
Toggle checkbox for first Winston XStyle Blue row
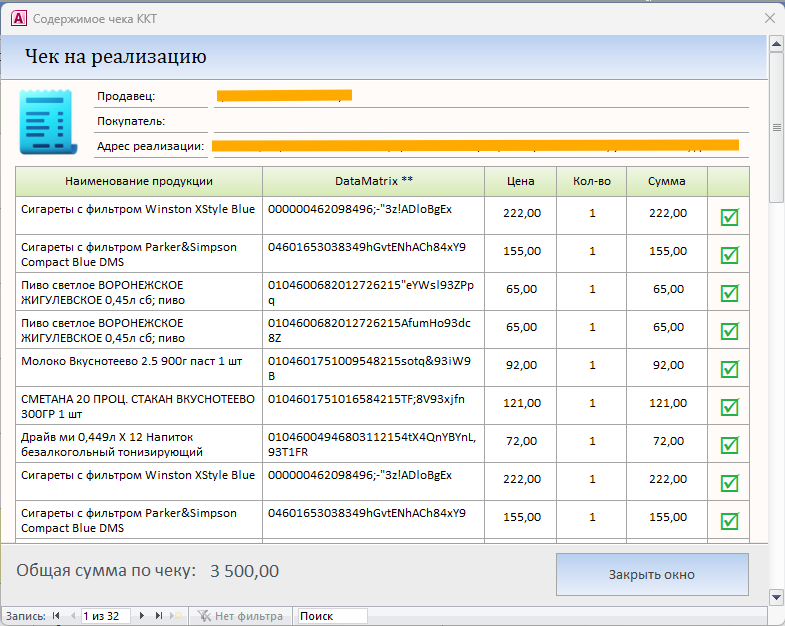[729, 217]
